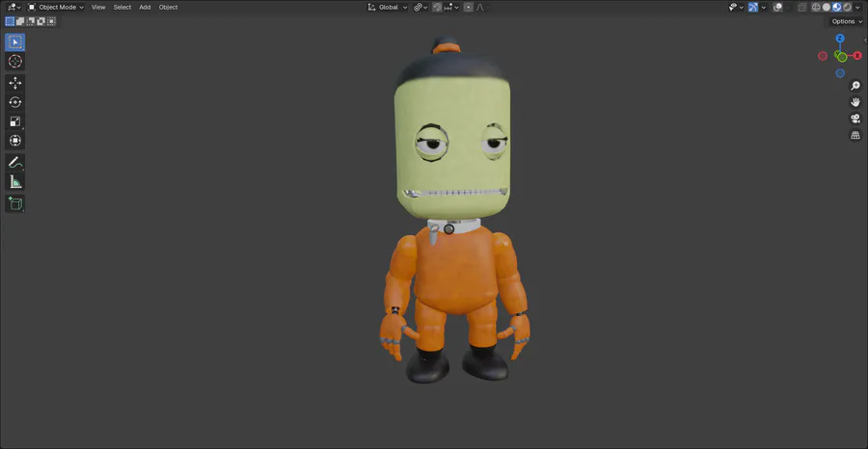Open object types visibility dropdown
868x449 pixels.
point(736,7)
